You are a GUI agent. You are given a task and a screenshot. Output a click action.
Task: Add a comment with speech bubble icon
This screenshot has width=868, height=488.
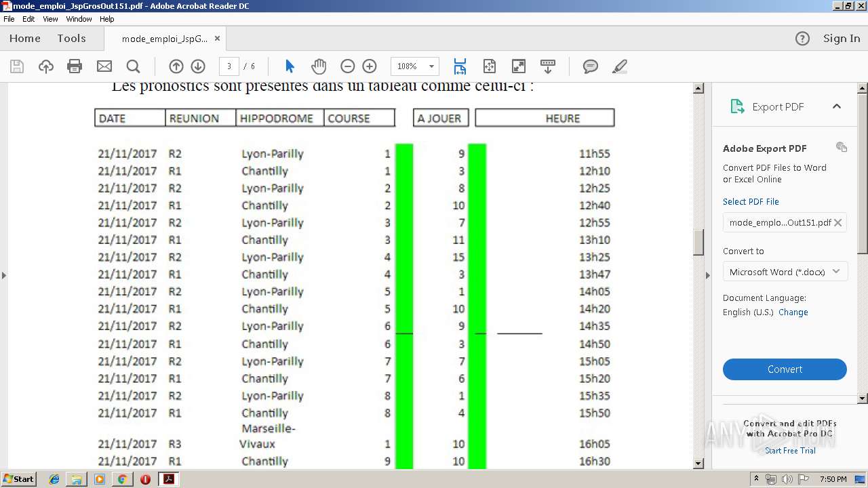(591, 66)
